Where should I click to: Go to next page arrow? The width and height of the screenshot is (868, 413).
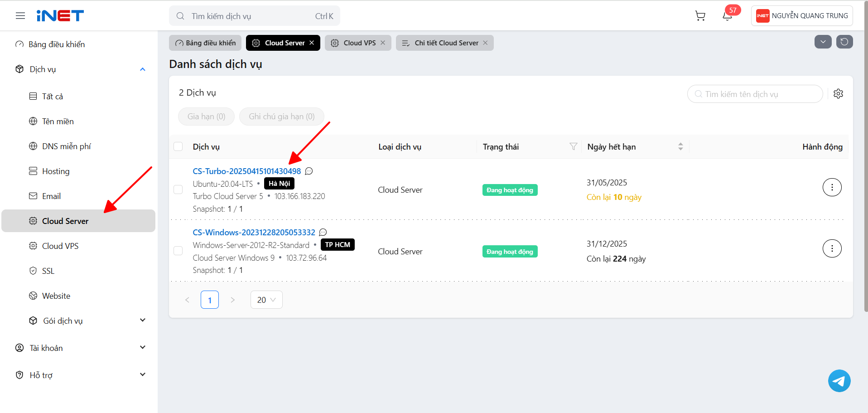click(232, 300)
